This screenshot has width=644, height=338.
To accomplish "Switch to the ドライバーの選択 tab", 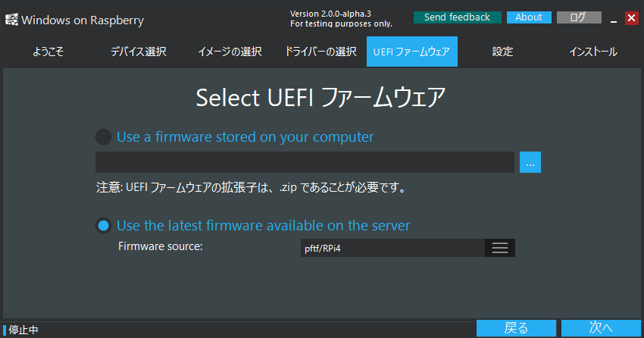I will 320,52.
